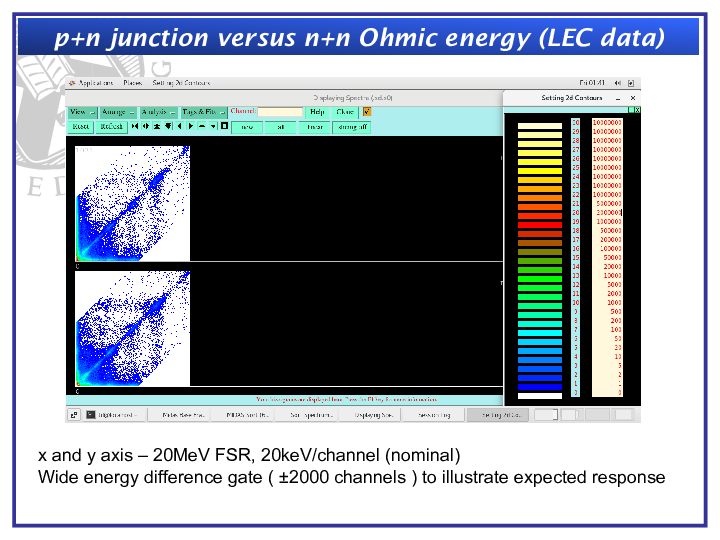Click the compress-horizontal arrows icon beside Refresh
Viewport: 720px width, 540px height.
click(x=135, y=126)
